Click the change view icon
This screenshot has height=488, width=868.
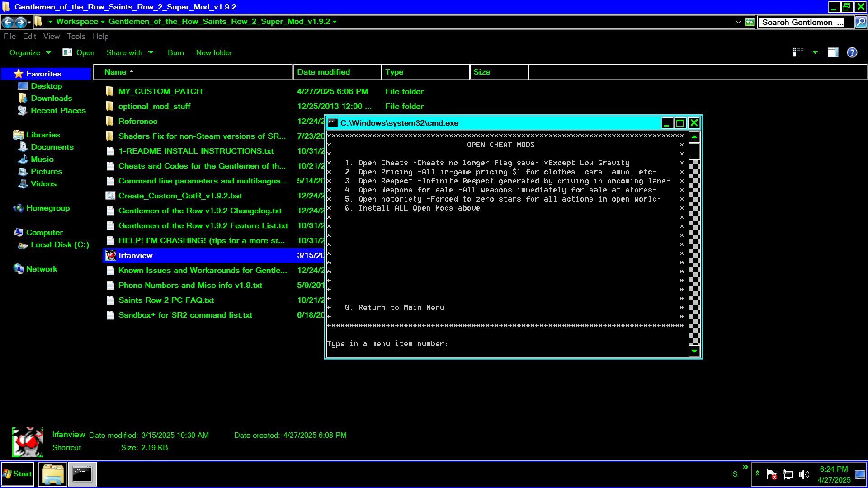click(798, 52)
